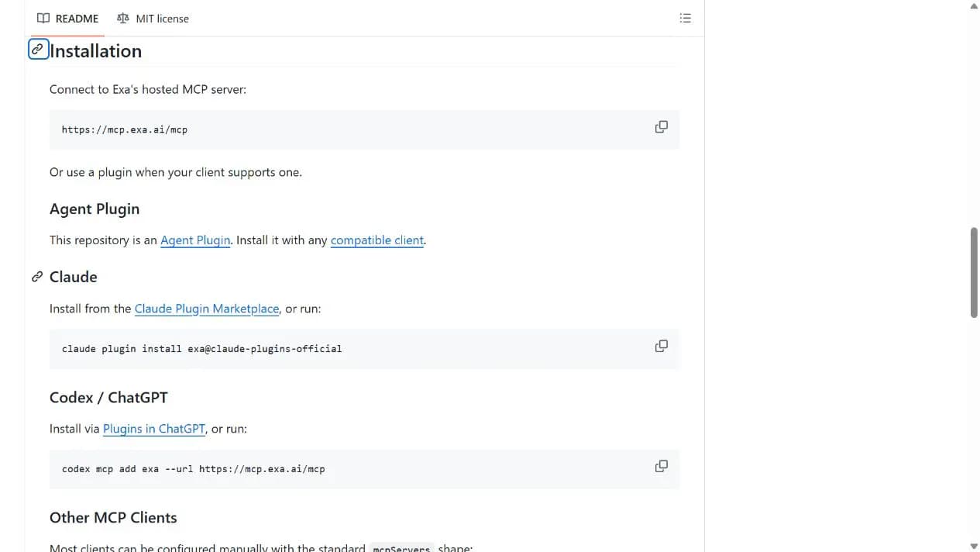Viewport: 980px width, 552px height.
Task: Click the text claude plugin install exa@claude-plugins-official
Action: click(201, 349)
